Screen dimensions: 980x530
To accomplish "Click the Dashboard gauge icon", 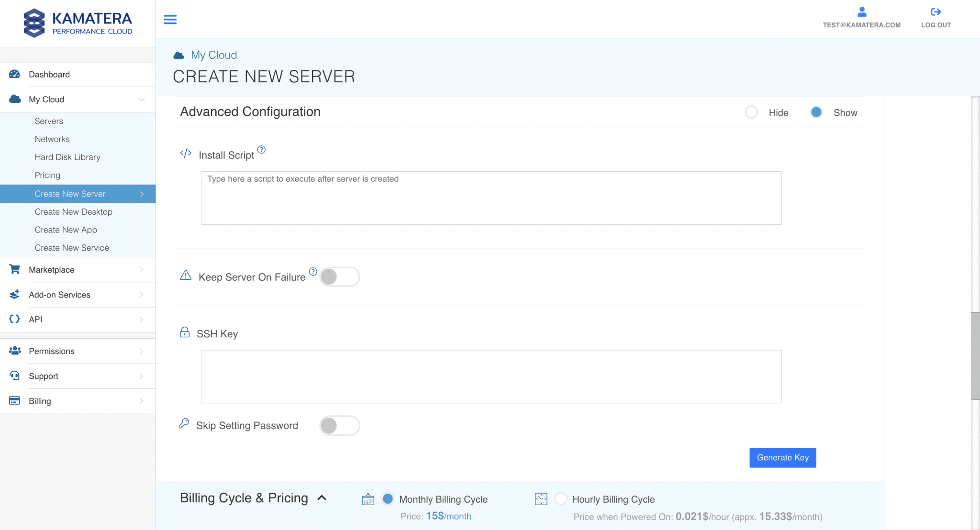I will click(15, 74).
